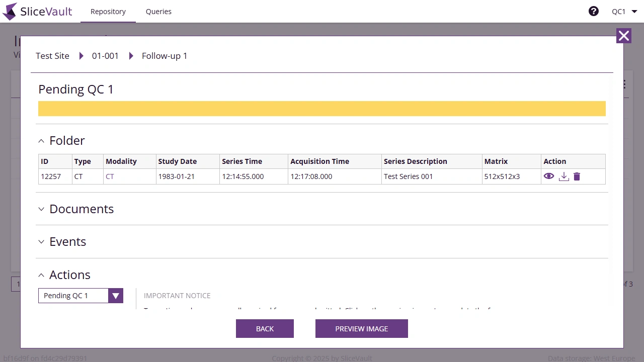Collapse the Folder section
Viewport: 644px width, 362px height.
[x=42, y=141]
